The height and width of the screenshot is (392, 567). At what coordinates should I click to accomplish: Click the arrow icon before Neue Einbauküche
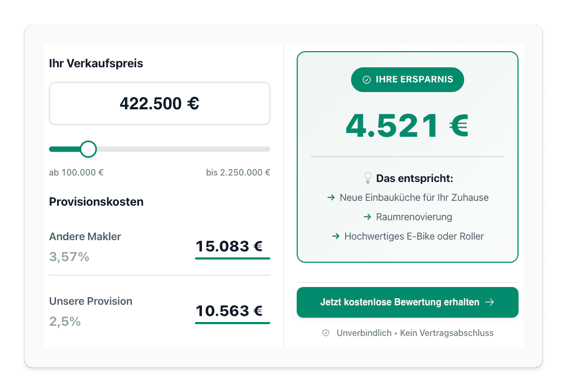[331, 198]
